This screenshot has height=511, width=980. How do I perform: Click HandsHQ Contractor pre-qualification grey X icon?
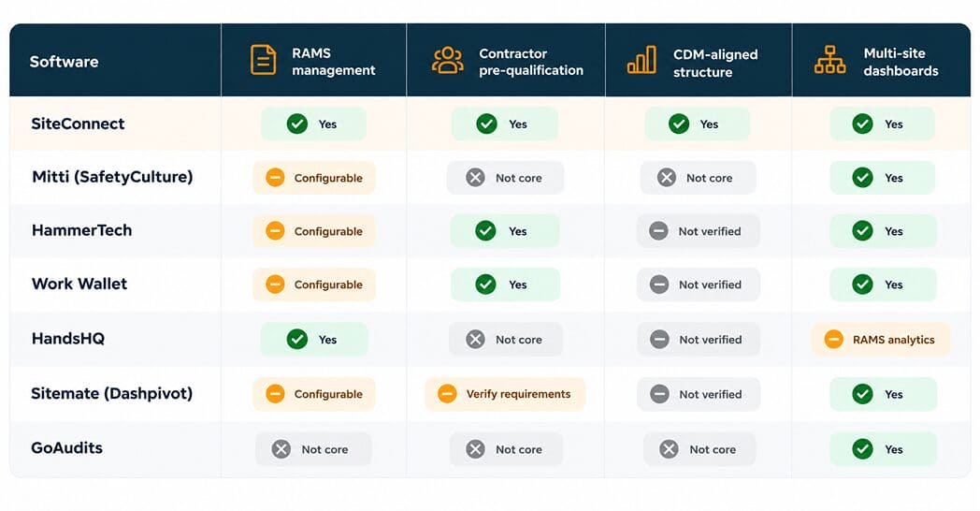click(x=475, y=339)
